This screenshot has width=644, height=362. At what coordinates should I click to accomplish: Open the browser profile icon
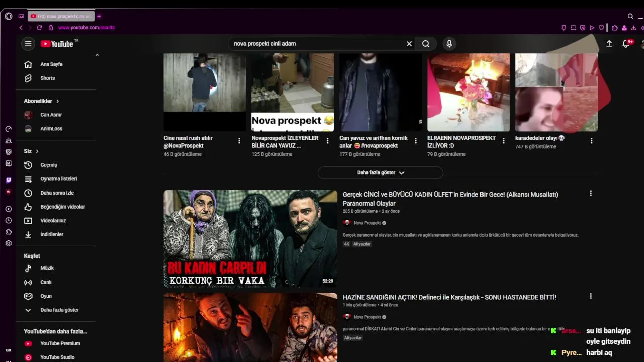[624, 28]
